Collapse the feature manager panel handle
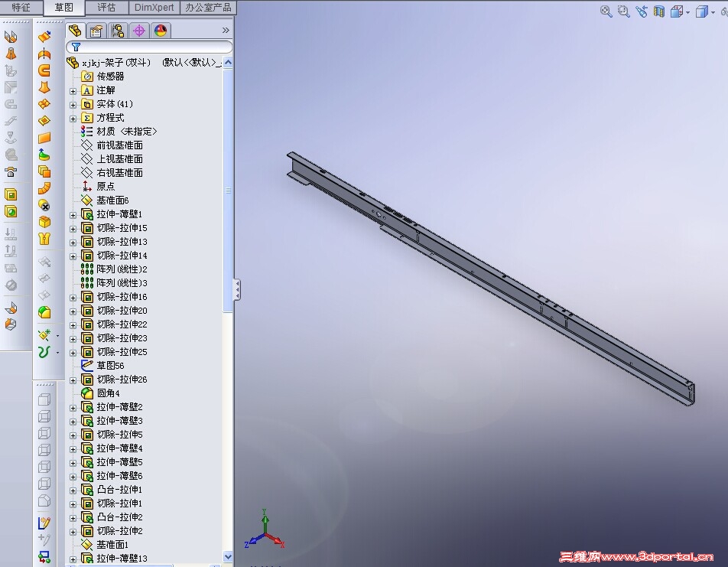The height and width of the screenshot is (567, 728). click(x=237, y=289)
